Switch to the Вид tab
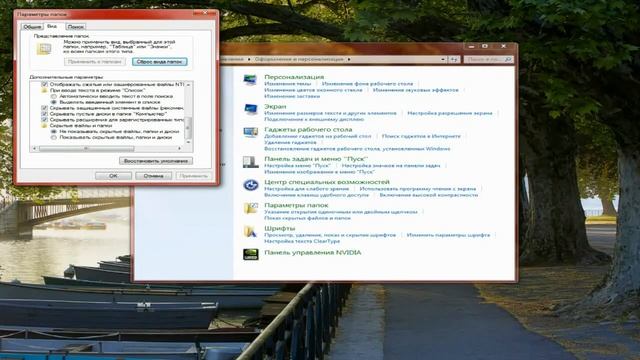The width and height of the screenshot is (640, 360). tap(52, 26)
